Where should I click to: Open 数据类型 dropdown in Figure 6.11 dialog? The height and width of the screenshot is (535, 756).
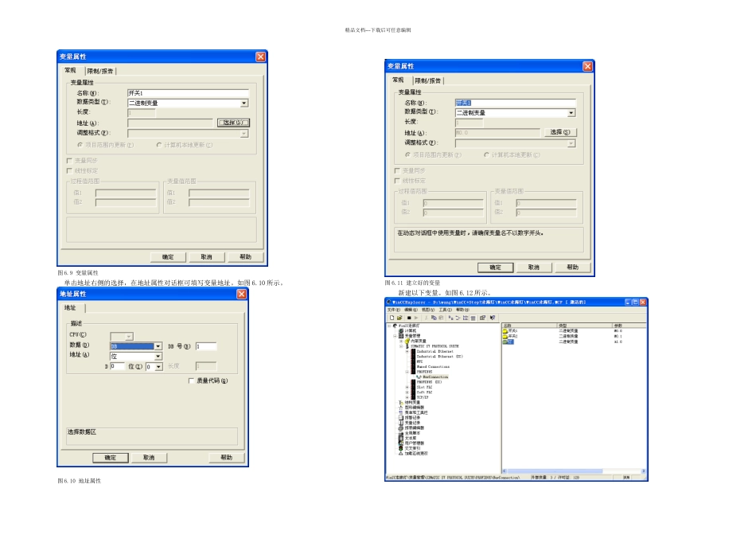coord(571,113)
